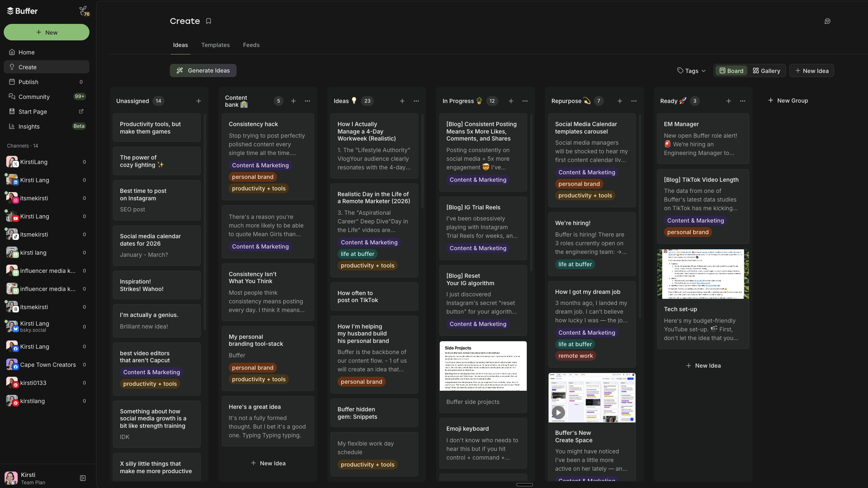868x488 pixels.
Task: Open the Tech set-up card thumbnail
Action: (x=703, y=274)
